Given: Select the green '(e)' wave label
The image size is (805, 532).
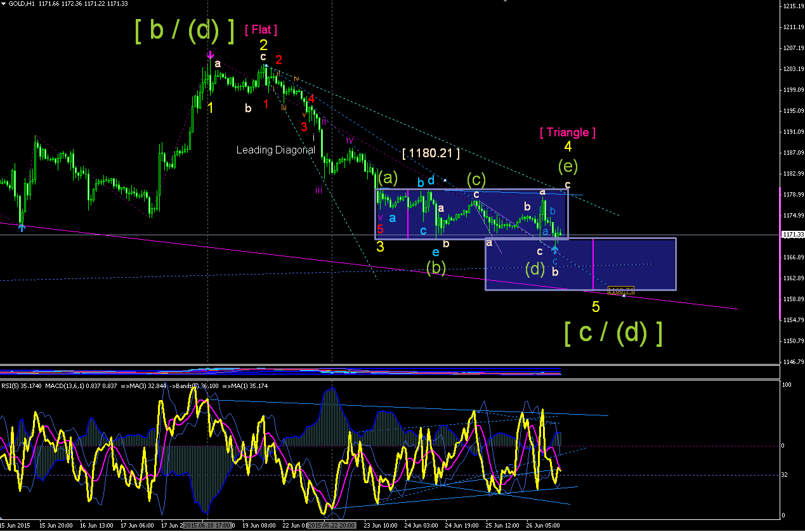Looking at the screenshot, I should click(568, 167).
